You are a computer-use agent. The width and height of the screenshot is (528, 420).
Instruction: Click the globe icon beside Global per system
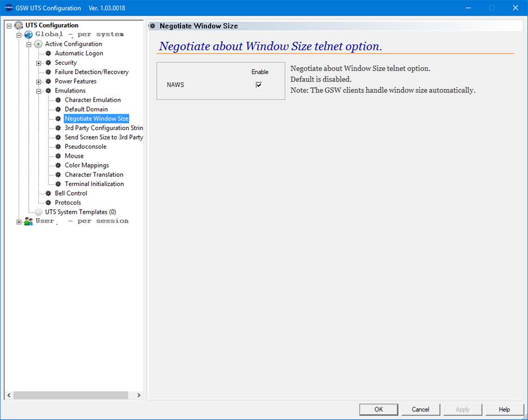pos(29,34)
